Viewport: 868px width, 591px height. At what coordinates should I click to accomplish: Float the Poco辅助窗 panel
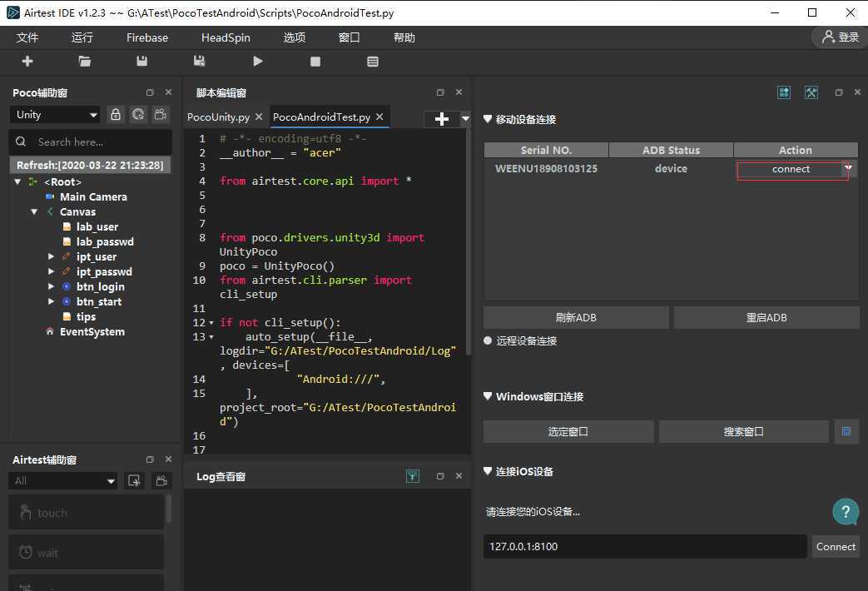[x=150, y=92]
